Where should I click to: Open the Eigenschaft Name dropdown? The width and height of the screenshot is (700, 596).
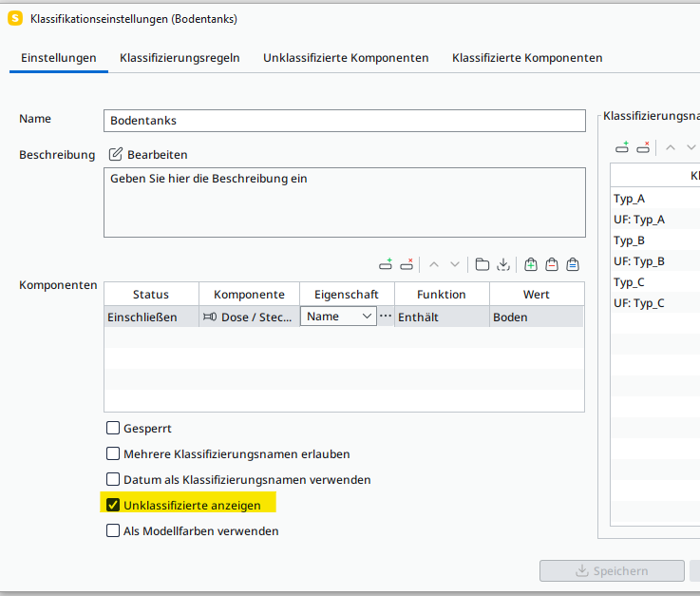click(338, 317)
